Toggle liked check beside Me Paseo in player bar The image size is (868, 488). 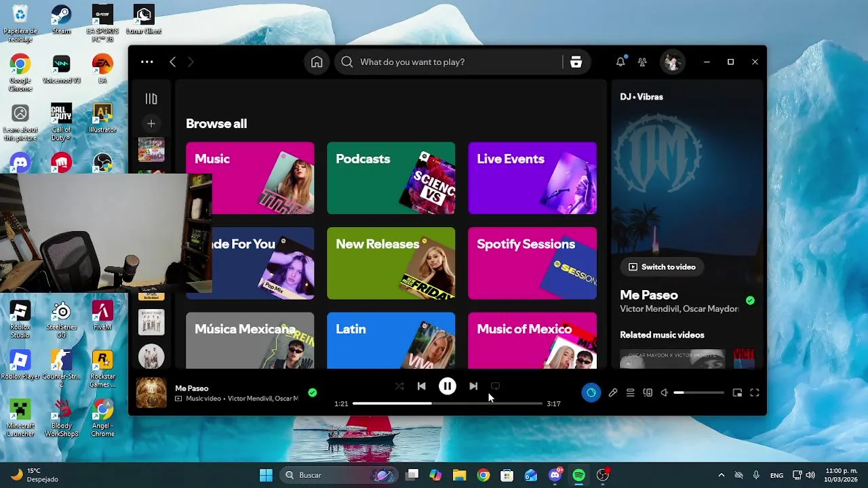click(312, 392)
